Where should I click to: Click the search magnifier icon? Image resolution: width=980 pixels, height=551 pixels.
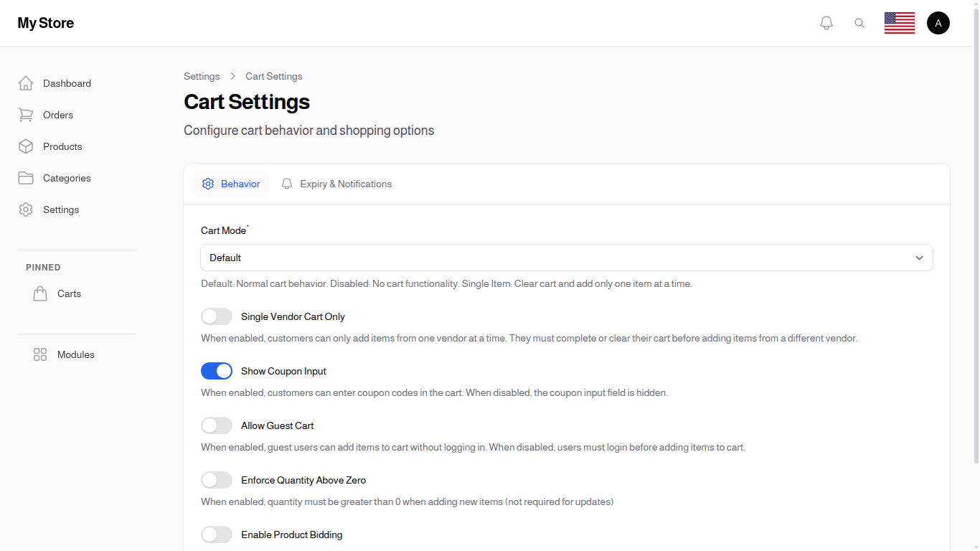click(859, 22)
